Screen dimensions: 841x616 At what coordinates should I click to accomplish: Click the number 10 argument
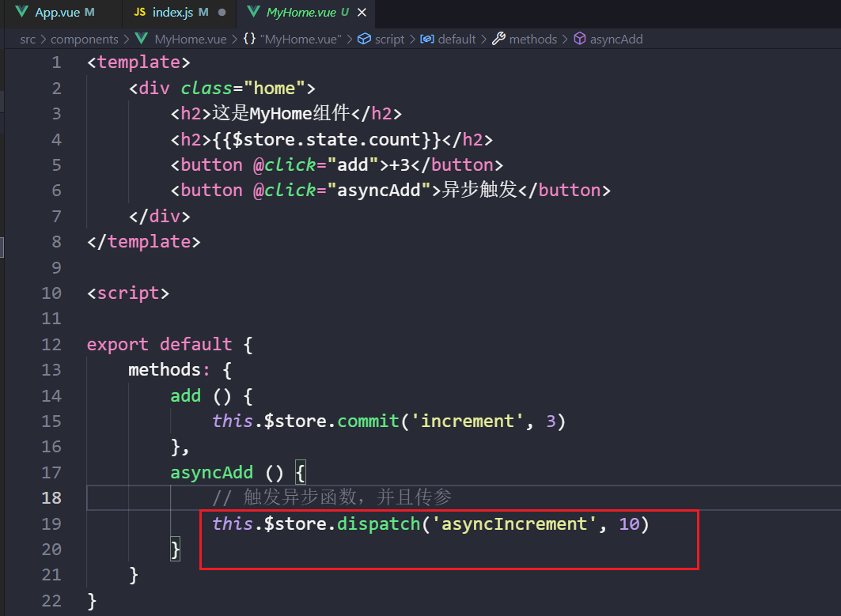coord(629,523)
